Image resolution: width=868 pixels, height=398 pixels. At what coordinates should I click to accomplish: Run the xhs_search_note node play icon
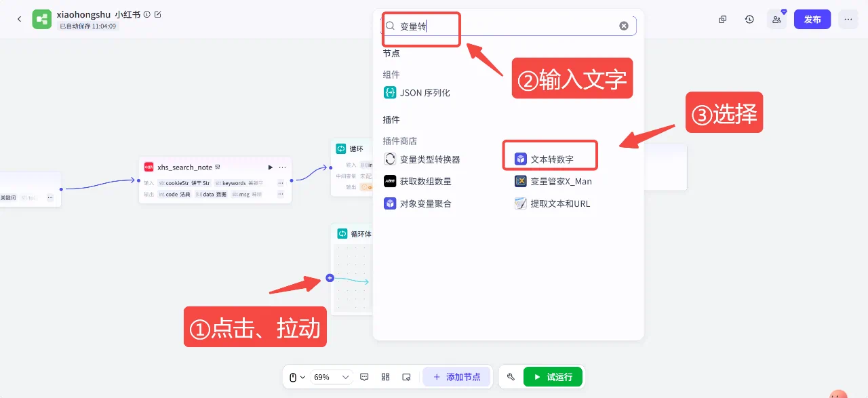[x=271, y=167]
